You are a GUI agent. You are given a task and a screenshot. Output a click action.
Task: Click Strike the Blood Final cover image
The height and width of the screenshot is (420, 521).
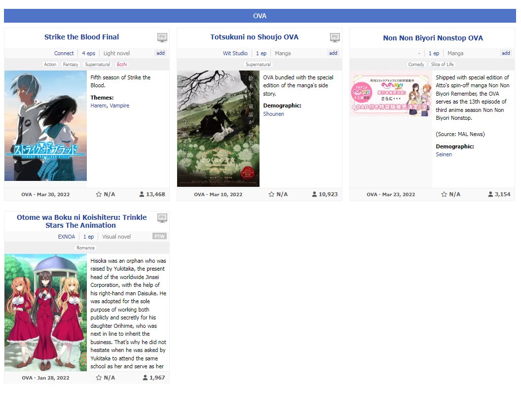(45, 126)
